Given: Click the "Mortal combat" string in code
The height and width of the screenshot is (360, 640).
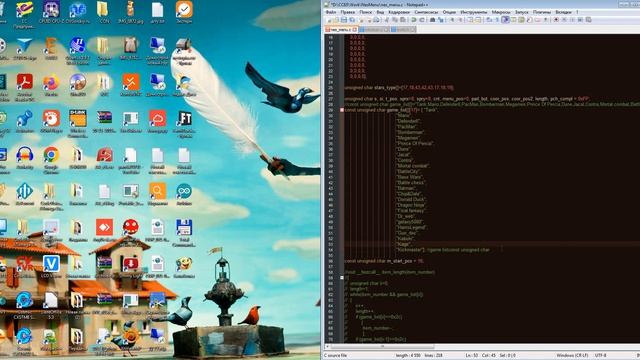Looking at the screenshot, I should click(x=413, y=166).
